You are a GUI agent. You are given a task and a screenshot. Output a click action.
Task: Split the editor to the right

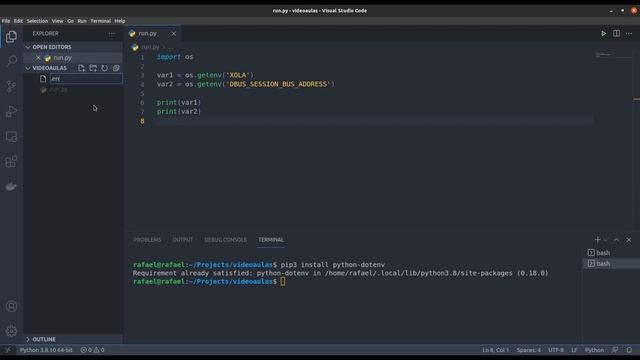coord(616,33)
